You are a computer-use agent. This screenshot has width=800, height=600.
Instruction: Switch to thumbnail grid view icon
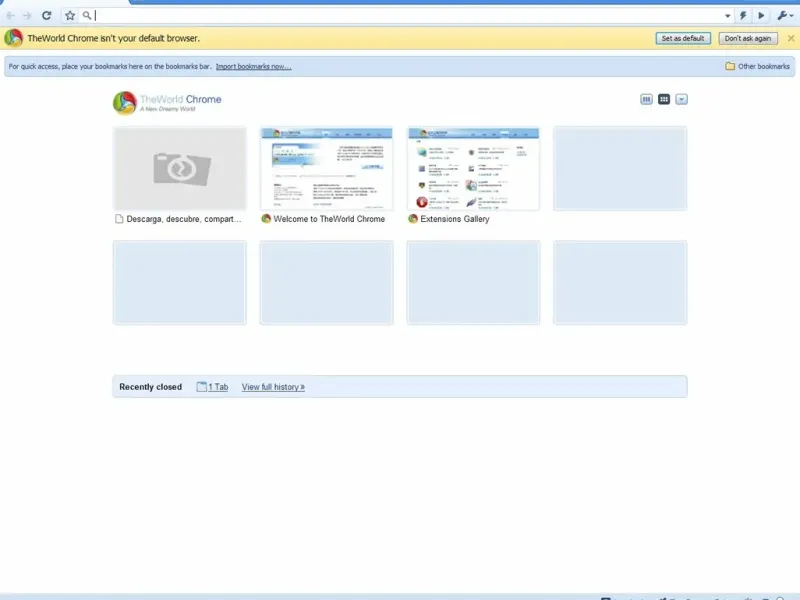point(664,99)
